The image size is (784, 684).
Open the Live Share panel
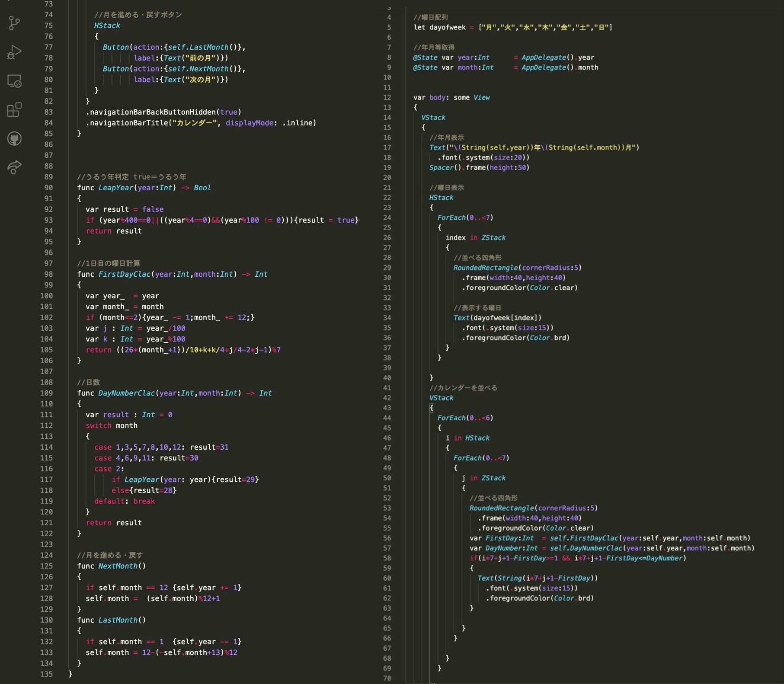coord(14,167)
